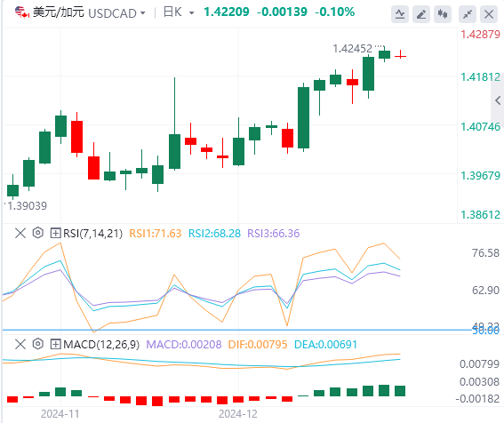Viewport: 504px width, 423px height.
Task: Open RSI indicator settings hexagon icon
Action: pyautogui.click(x=38, y=233)
